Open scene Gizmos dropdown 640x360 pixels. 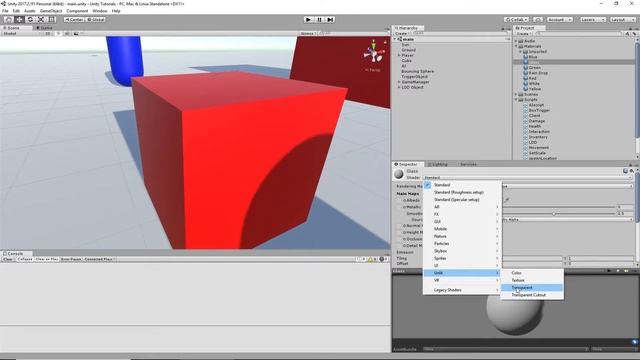[x=308, y=33]
